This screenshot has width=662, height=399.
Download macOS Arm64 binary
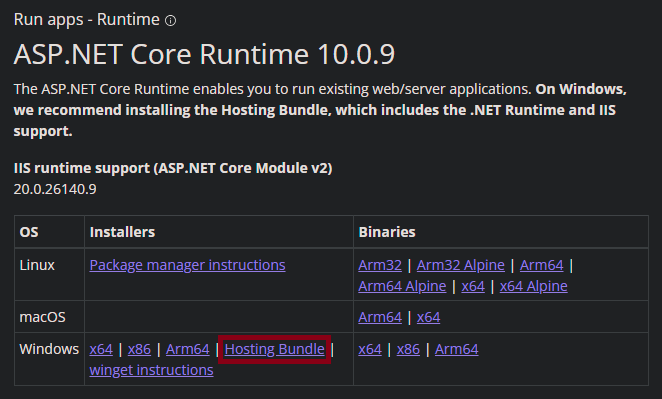point(380,317)
